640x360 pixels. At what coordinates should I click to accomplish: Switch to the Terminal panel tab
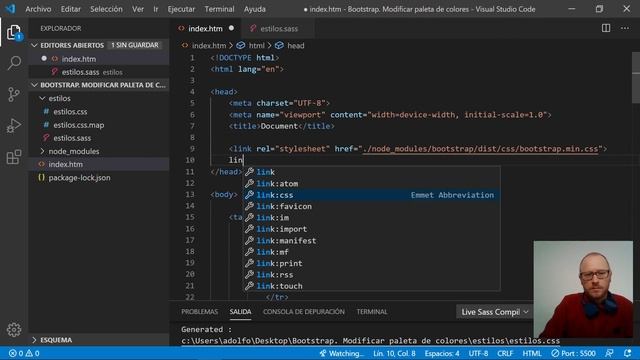371,312
